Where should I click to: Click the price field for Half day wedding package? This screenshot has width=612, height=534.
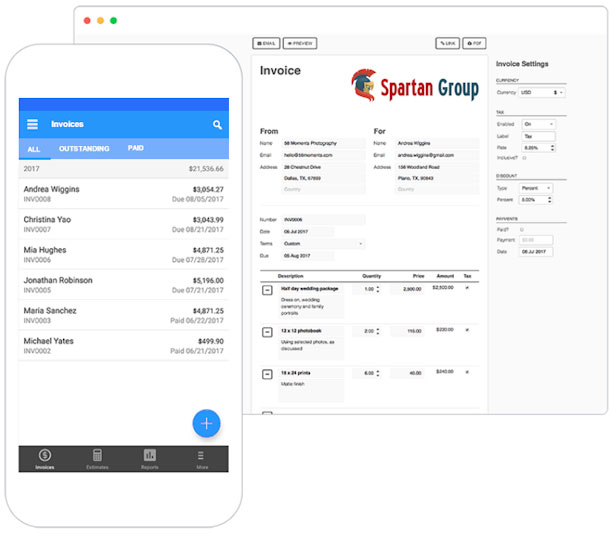(x=407, y=289)
